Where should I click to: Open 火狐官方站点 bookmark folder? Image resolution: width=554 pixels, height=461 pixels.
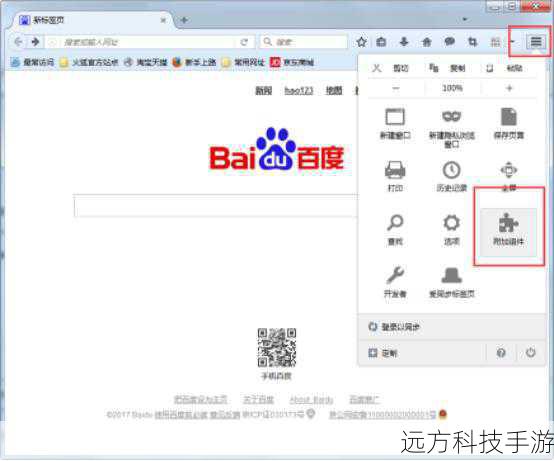click(89, 63)
